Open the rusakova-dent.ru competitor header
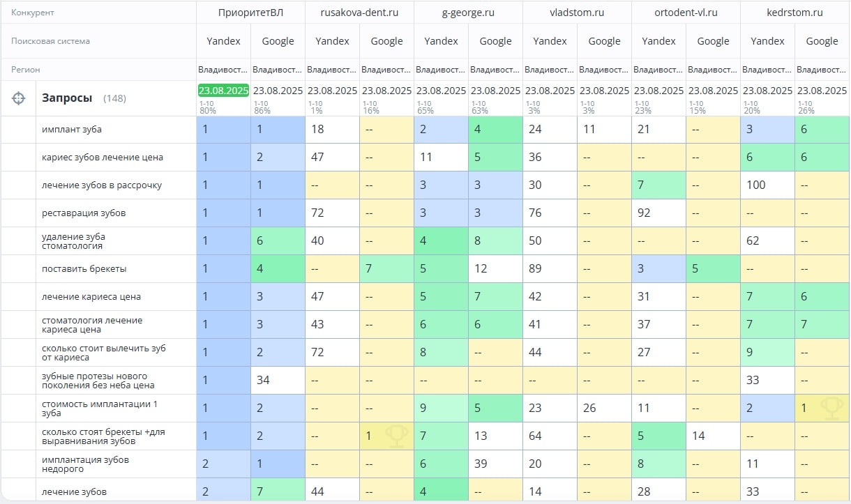Screen dimensions: 851x504 coord(359,13)
